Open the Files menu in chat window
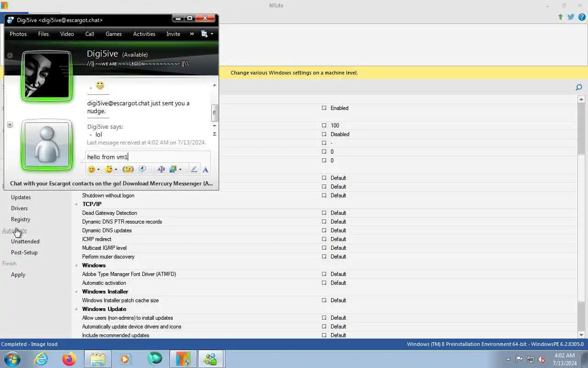 click(44, 34)
